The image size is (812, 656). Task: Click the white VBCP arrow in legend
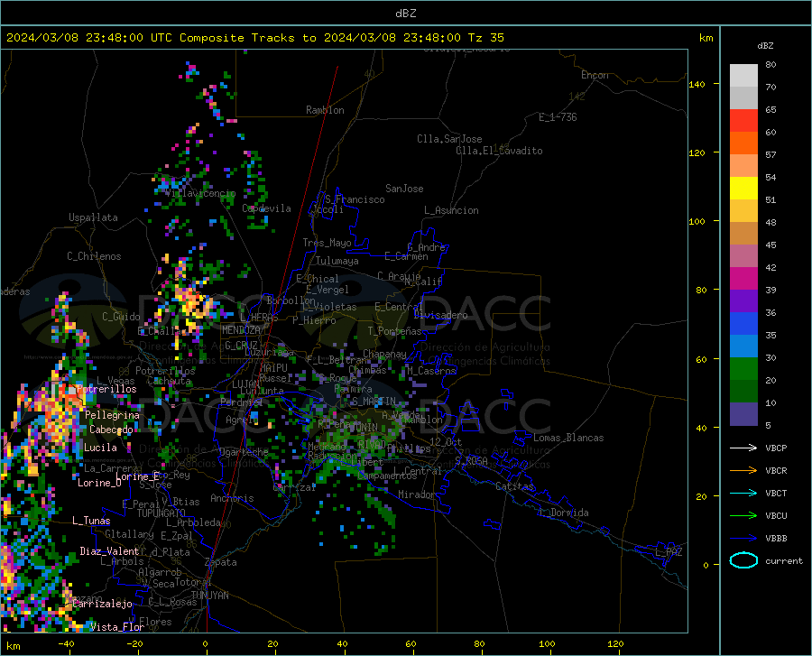[x=743, y=448]
